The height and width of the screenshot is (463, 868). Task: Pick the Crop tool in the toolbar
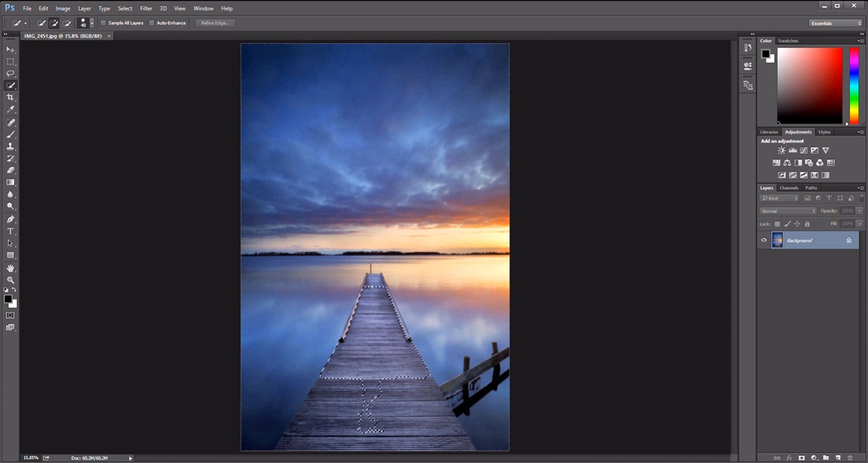[10, 98]
